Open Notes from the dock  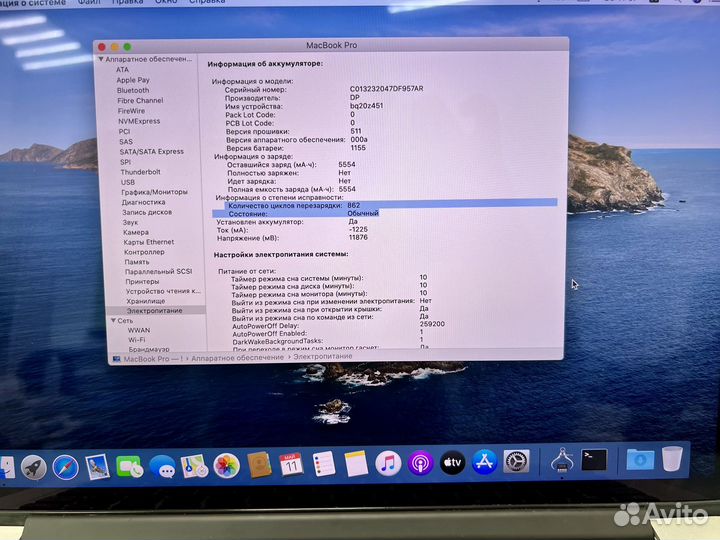(356, 463)
